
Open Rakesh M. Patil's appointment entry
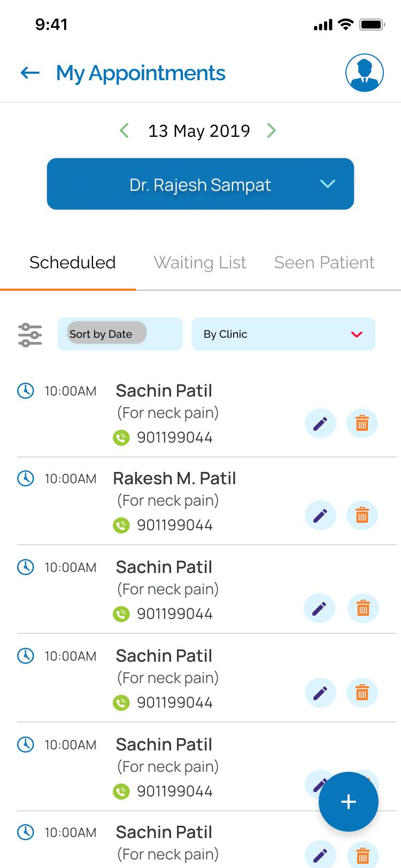point(174,478)
